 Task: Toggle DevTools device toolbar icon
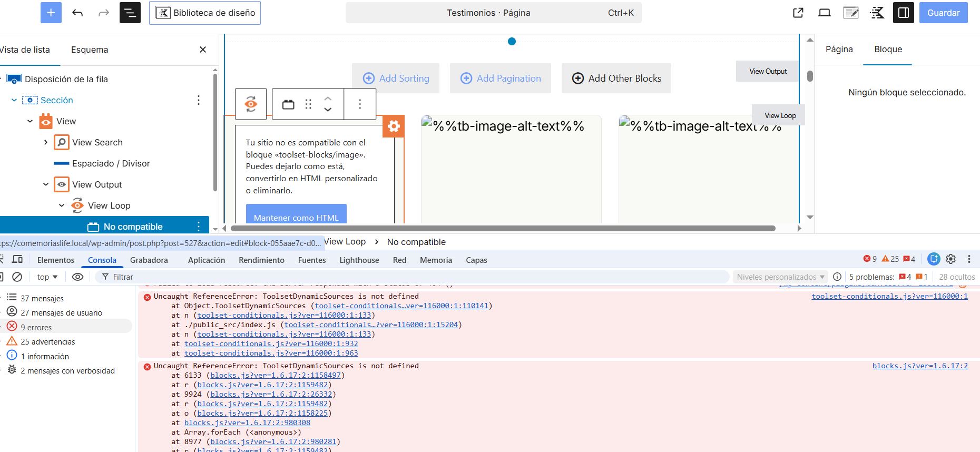tap(17, 259)
